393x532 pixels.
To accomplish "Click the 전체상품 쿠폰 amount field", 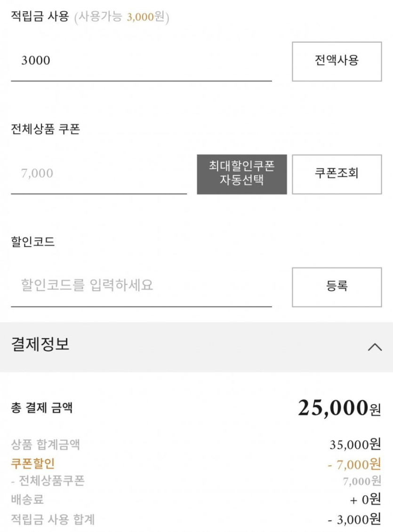I will [99, 174].
